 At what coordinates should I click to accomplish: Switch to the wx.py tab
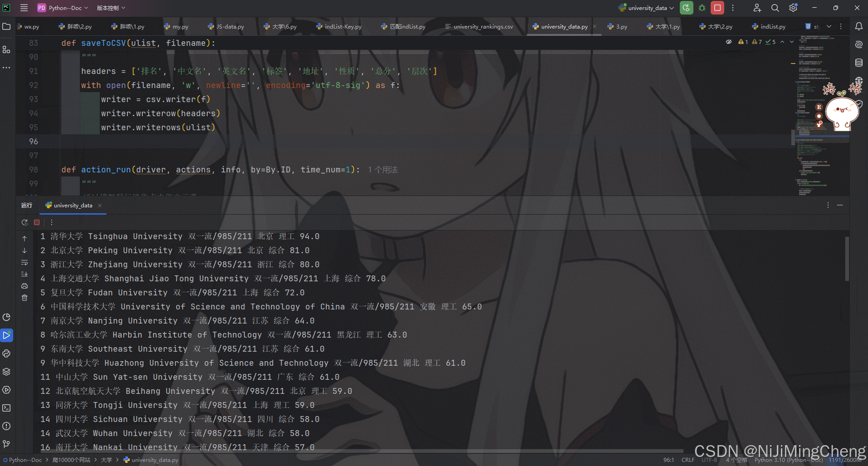[x=28, y=27]
